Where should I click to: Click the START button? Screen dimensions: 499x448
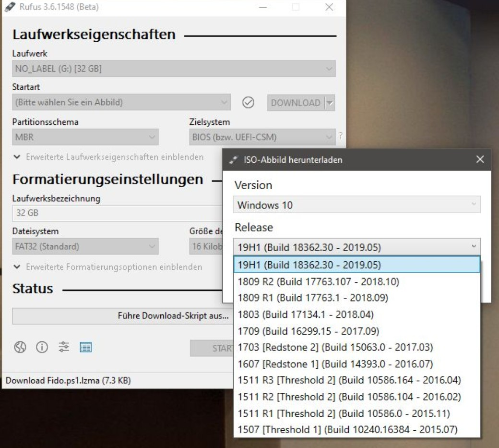212,348
